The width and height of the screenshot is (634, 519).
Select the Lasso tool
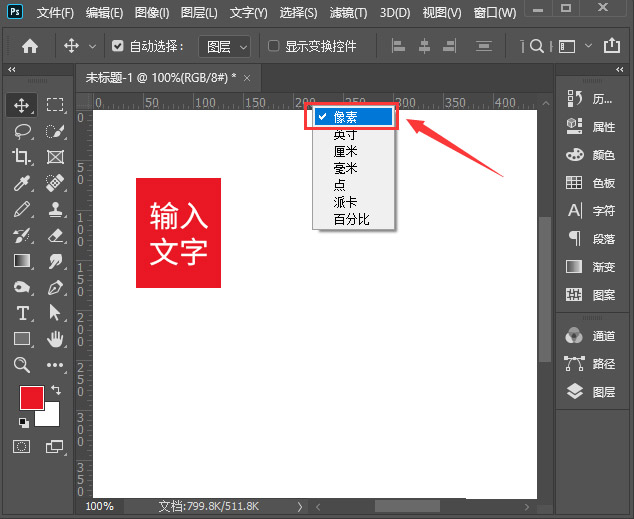tap(21, 130)
